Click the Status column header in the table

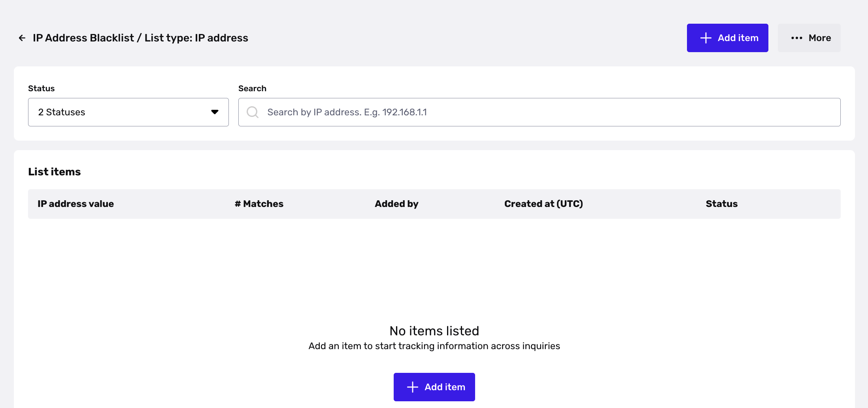tap(721, 204)
